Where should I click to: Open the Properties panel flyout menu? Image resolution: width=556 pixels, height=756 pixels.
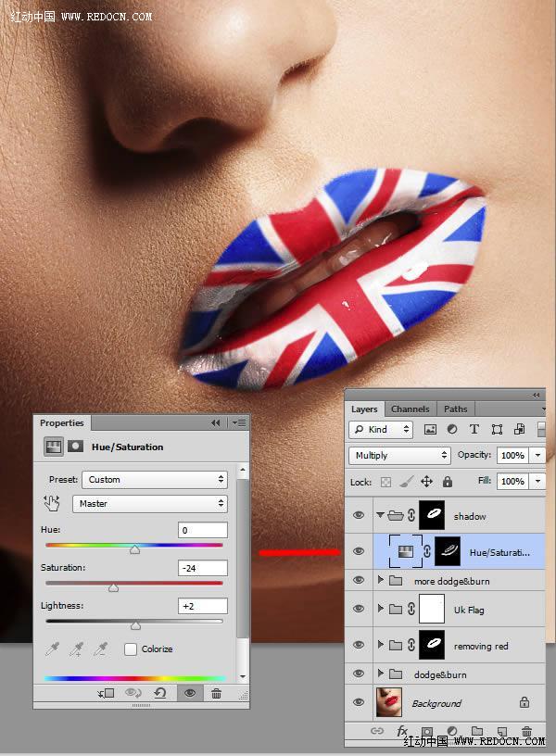[239, 422]
